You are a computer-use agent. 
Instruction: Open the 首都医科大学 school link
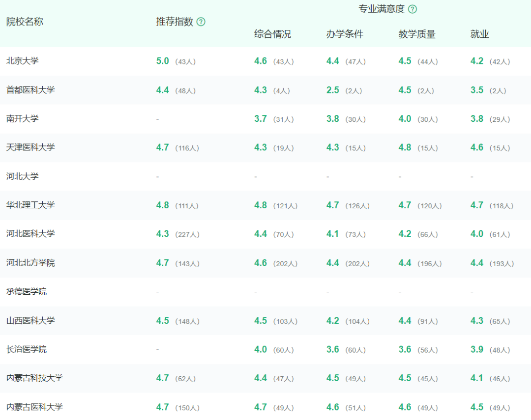30,90
